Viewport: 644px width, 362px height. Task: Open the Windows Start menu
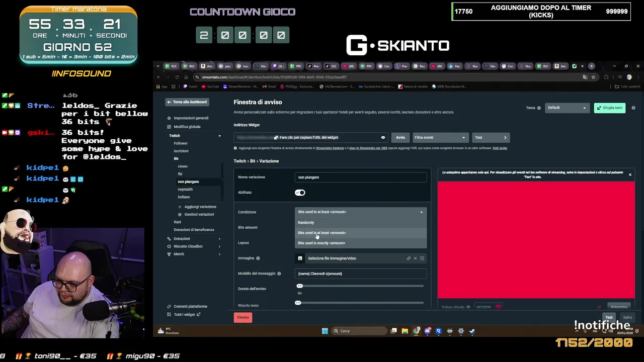(325, 331)
